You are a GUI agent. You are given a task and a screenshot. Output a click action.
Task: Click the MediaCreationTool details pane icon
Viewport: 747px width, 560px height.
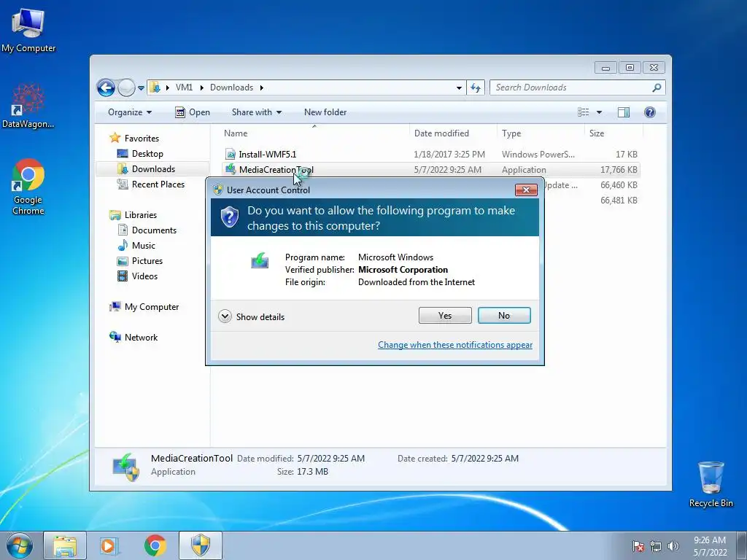point(125,467)
